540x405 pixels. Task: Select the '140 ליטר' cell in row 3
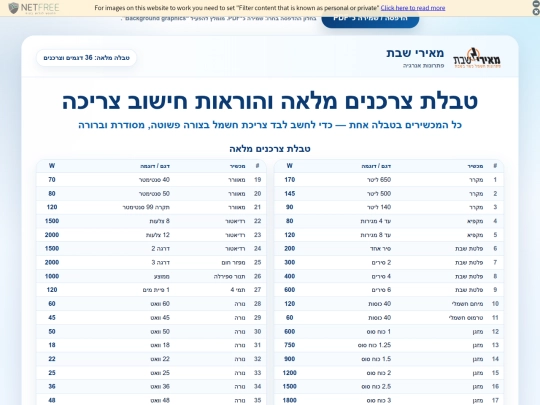(x=379, y=207)
